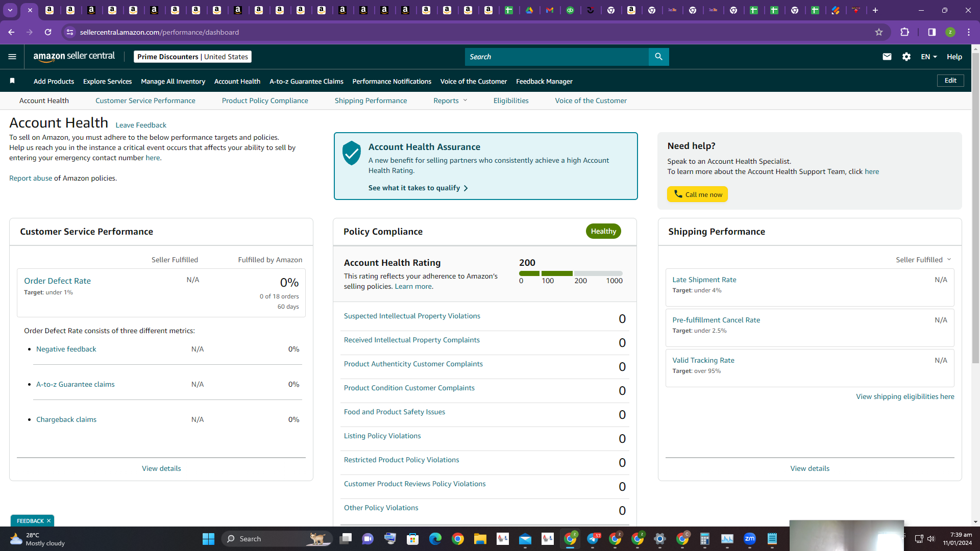Open the Windows Start menu
Image resolution: width=980 pixels, height=551 pixels.
pyautogui.click(x=208, y=539)
